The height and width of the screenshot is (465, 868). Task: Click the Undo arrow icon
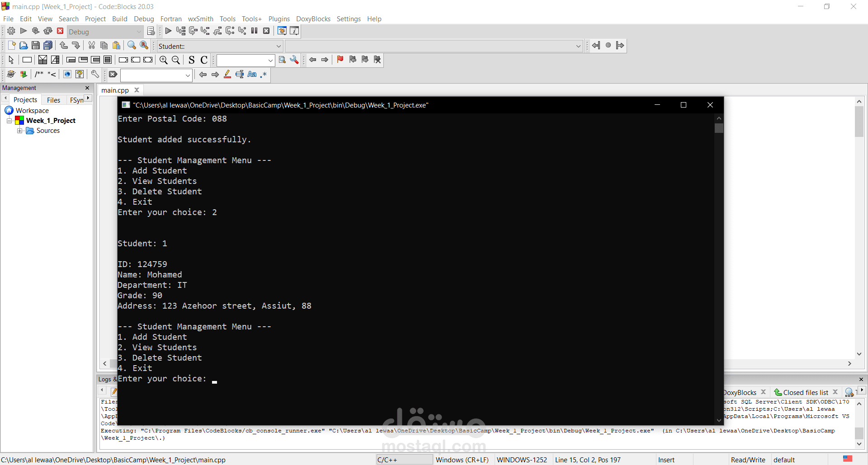(x=64, y=46)
